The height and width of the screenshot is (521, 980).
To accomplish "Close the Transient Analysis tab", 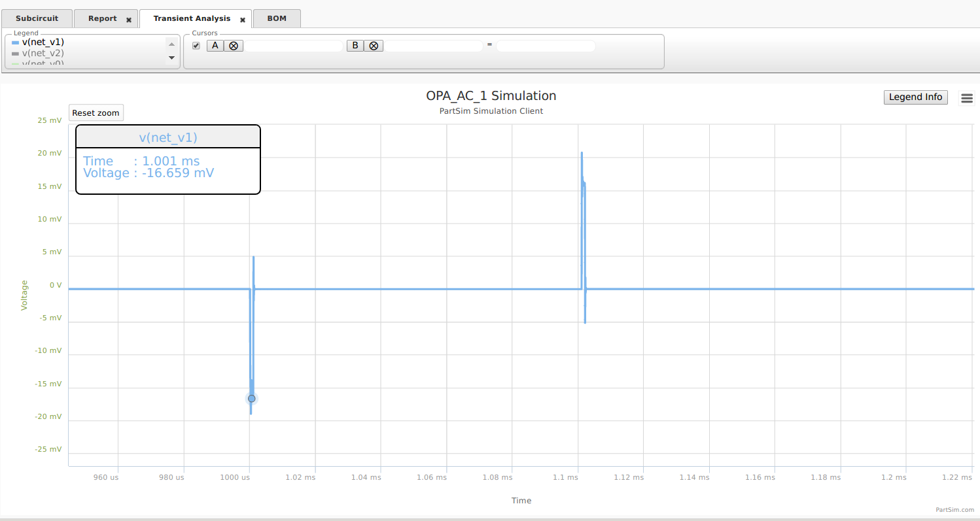I will coord(243,20).
